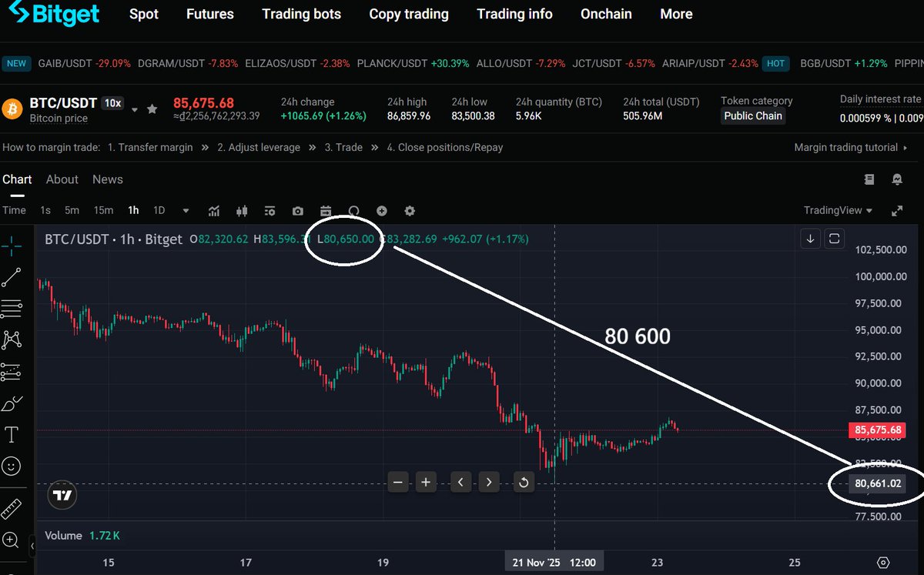Viewport: 924px width, 575px height.
Task: Take a chart snapshot with camera icon
Action: 297,211
